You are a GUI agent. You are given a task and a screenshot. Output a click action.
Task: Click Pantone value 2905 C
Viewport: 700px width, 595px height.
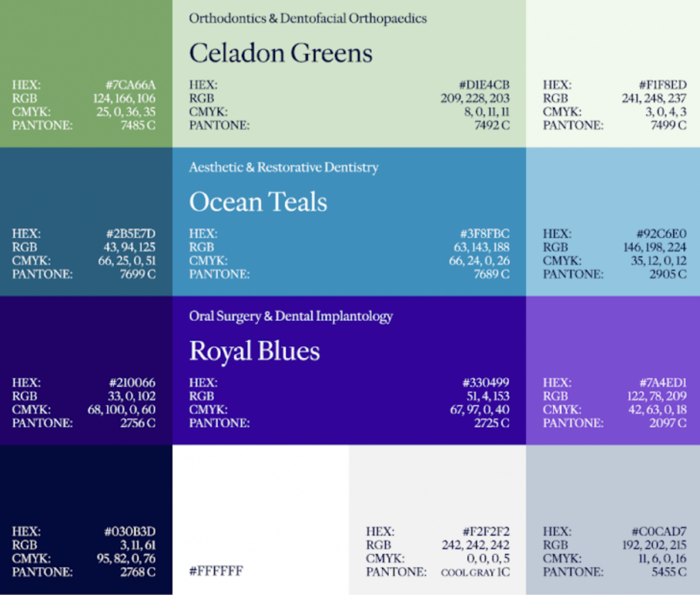[668, 274]
